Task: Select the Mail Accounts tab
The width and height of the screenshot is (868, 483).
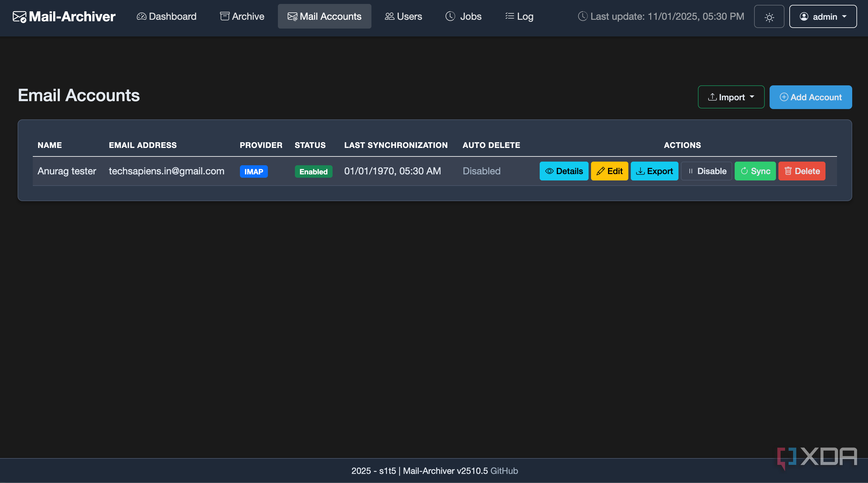Action: click(x=324, y=16)
